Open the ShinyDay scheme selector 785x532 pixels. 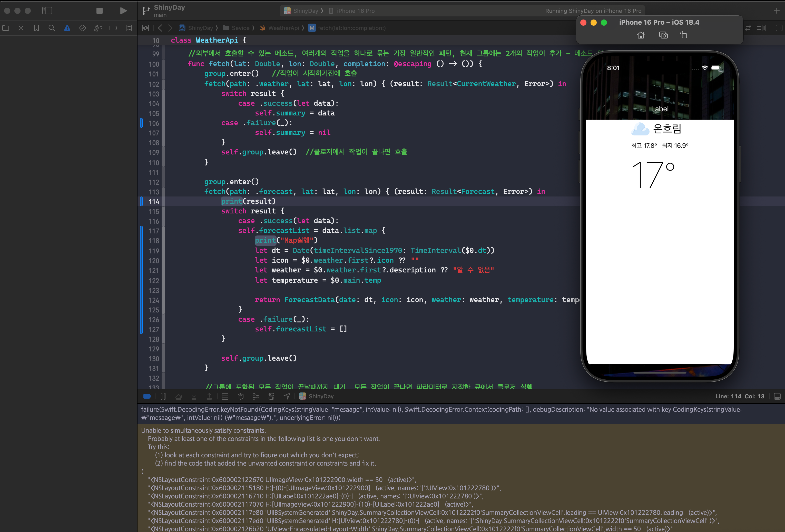[x=301, y=11]
